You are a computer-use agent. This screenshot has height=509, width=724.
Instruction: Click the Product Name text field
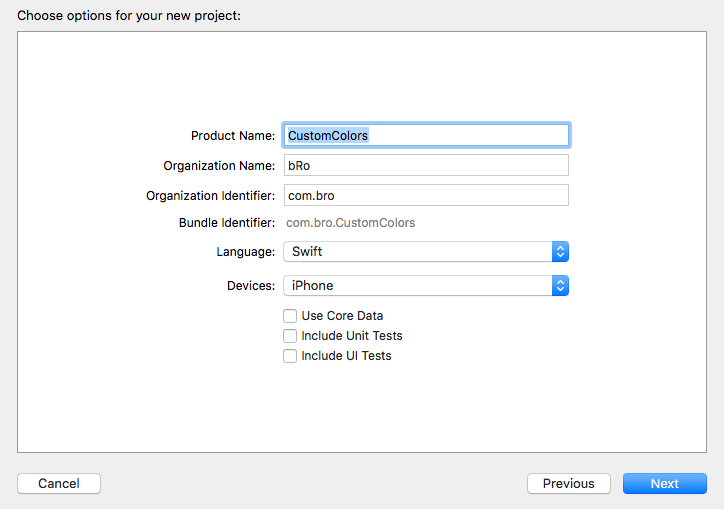tap(426, 135)
